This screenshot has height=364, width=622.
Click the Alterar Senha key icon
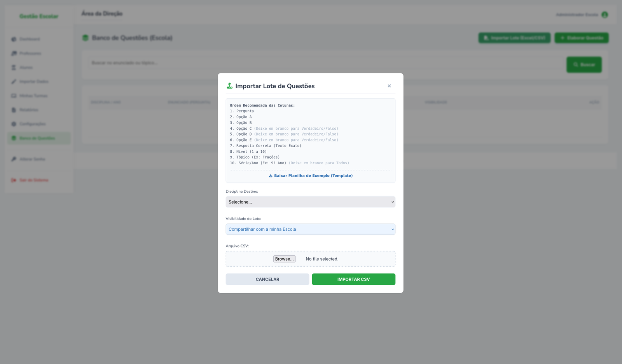[x=14, y=159]
